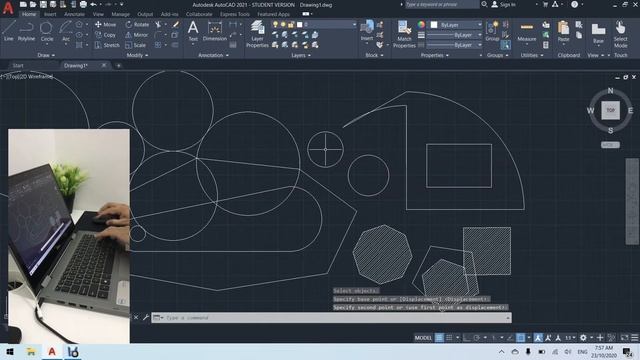This screenshot has width=640, height=360.
Task: Toggle annotation visibility in status bar
Action: point(538,338)
